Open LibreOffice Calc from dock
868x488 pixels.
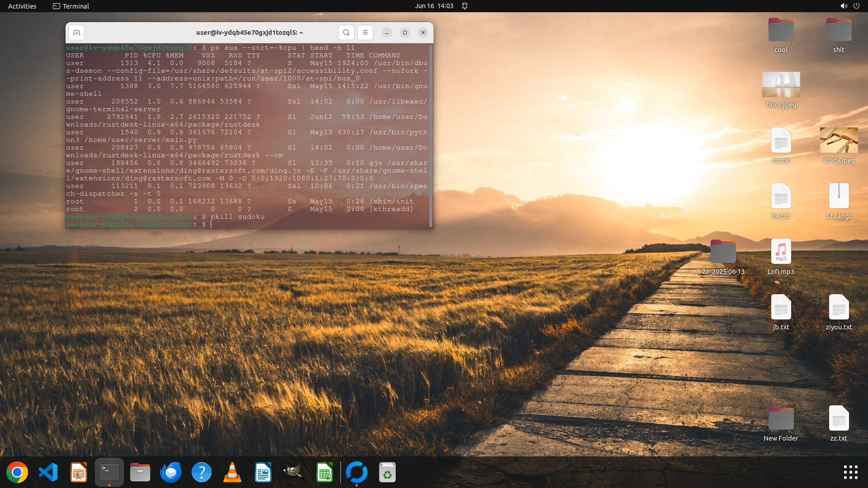tap(325, 473)
